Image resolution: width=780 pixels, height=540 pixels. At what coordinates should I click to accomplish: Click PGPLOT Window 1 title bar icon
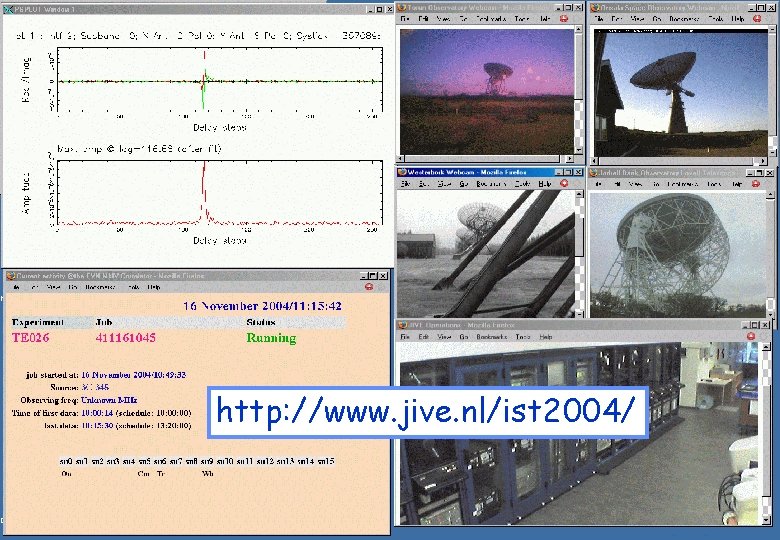[x=8, y=9]
